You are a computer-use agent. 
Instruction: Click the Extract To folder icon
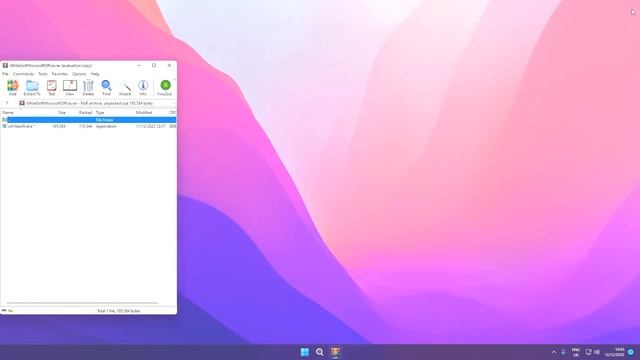coord(32,87)
